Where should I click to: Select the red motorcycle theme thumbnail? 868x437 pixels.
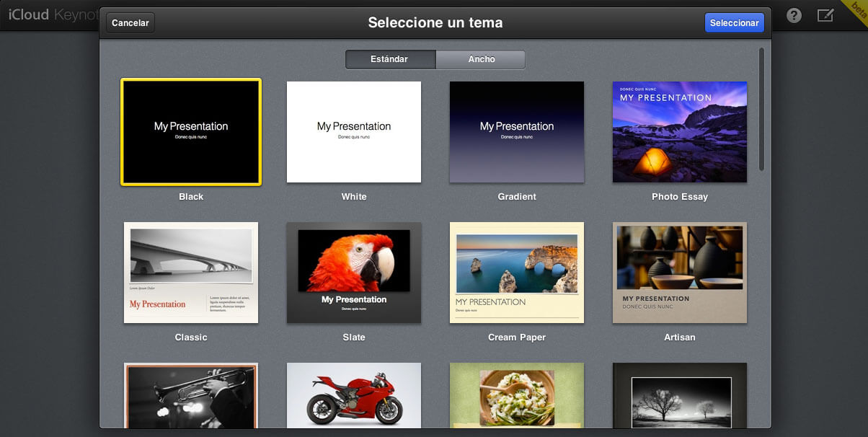(x=354, y=396)
